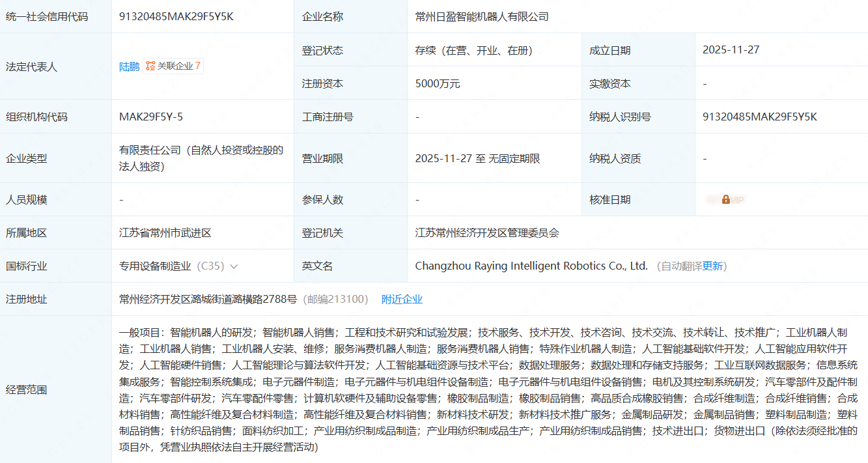The width and height of the screenshot is (868, 463).
Task: Click the organization code MAK29F5Y-5
Action: (x=151, y=117)
